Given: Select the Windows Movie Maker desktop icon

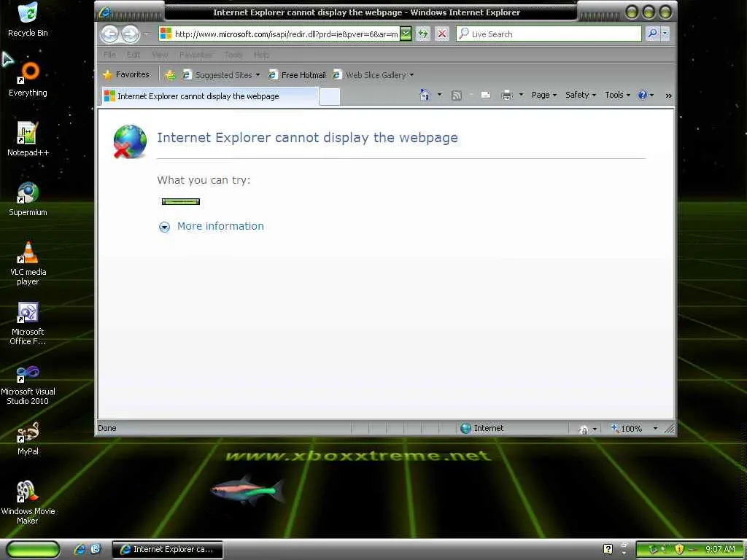Looking at the screenshot, I should [x=28, y=502].
